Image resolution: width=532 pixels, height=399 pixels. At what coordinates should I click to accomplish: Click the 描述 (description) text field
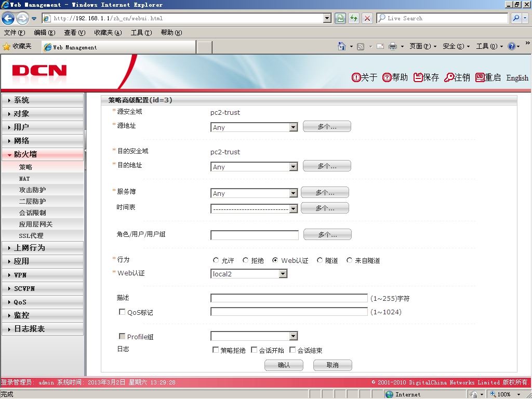289,298
